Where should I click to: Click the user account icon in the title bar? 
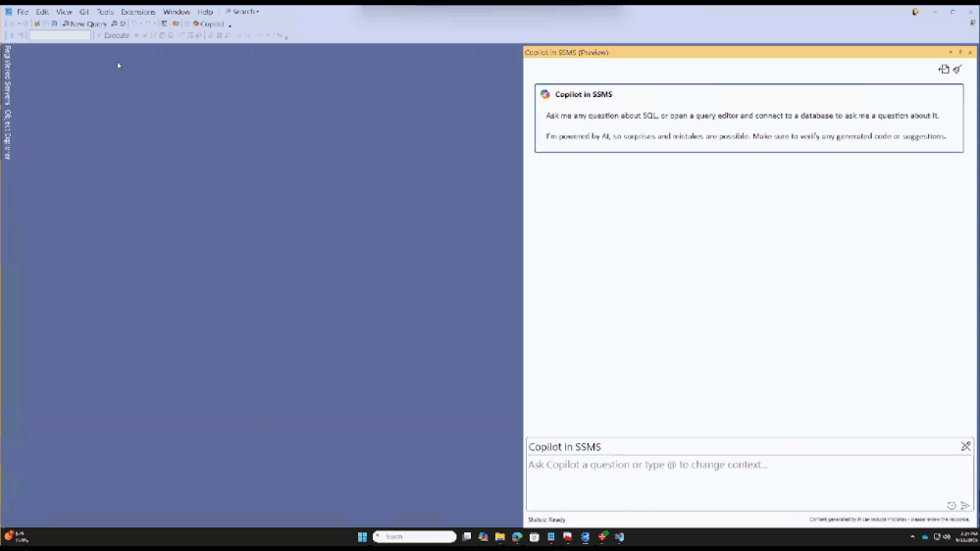pyautogui.click(x=915, y=12)
